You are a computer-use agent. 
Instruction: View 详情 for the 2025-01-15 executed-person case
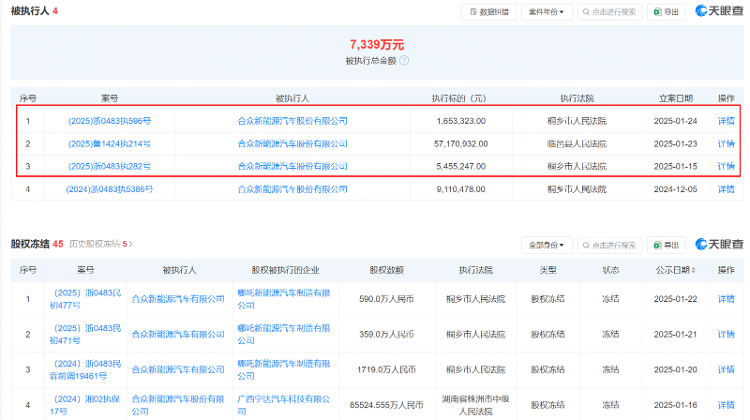click(x=726, y=166)
